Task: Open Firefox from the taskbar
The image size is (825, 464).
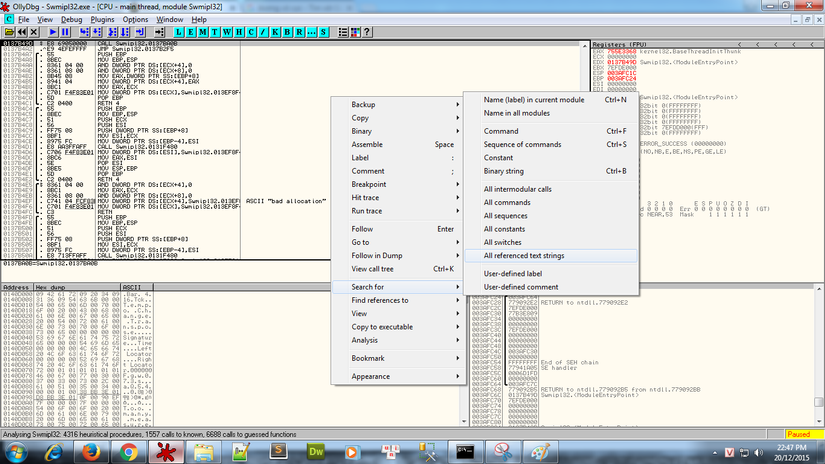Action: point(91,452)
